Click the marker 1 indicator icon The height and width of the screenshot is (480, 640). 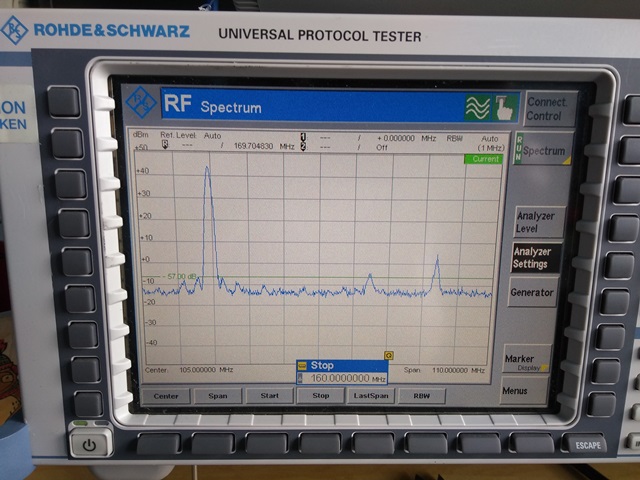303,136
